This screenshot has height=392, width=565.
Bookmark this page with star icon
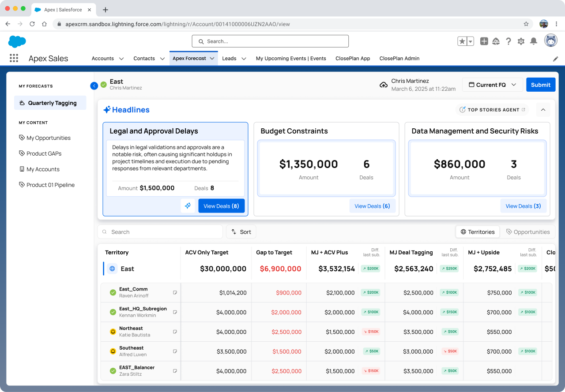click(526, 24)
